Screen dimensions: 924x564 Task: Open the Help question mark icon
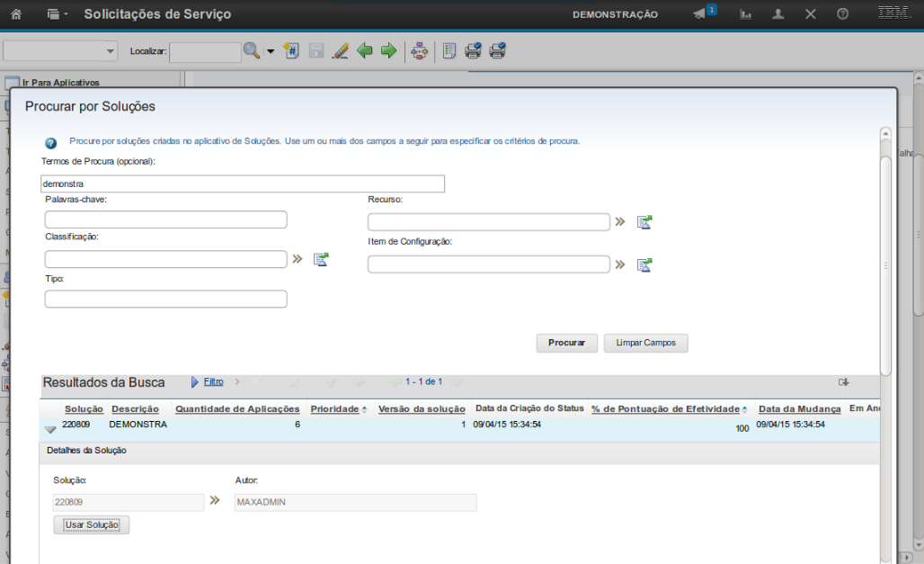pos(842,14)
